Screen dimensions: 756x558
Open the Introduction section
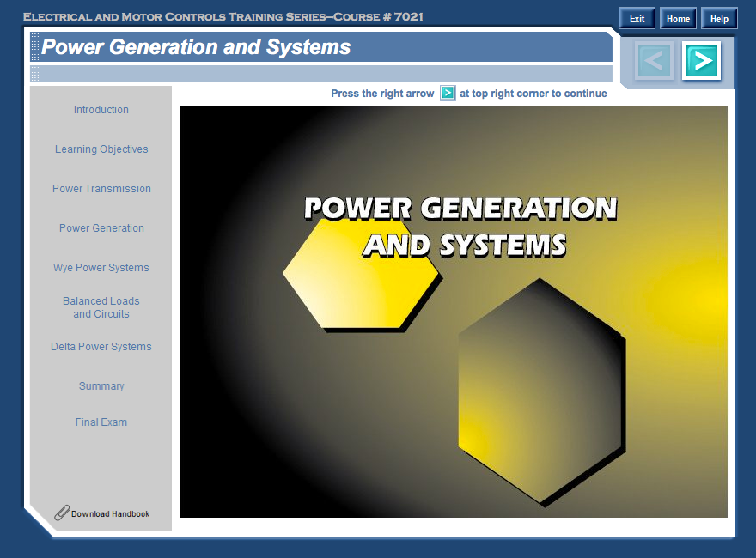click(x=101, y=110)
